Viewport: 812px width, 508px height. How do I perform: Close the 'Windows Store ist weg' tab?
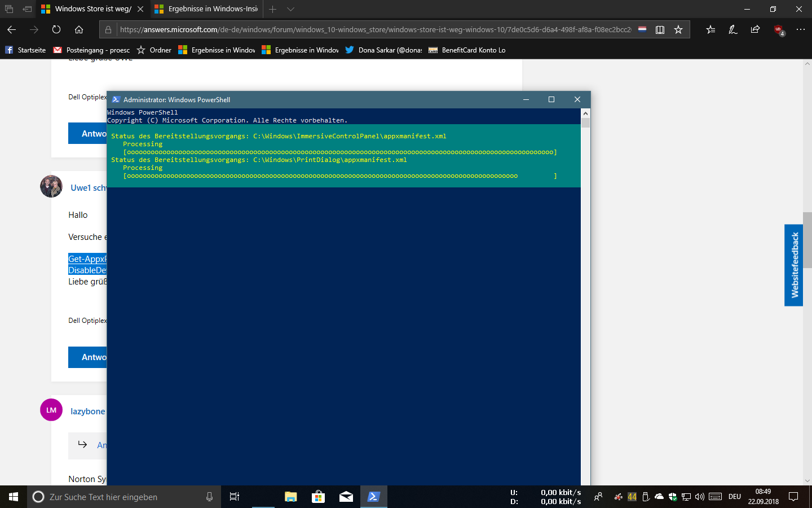click(x=140, y=9)
